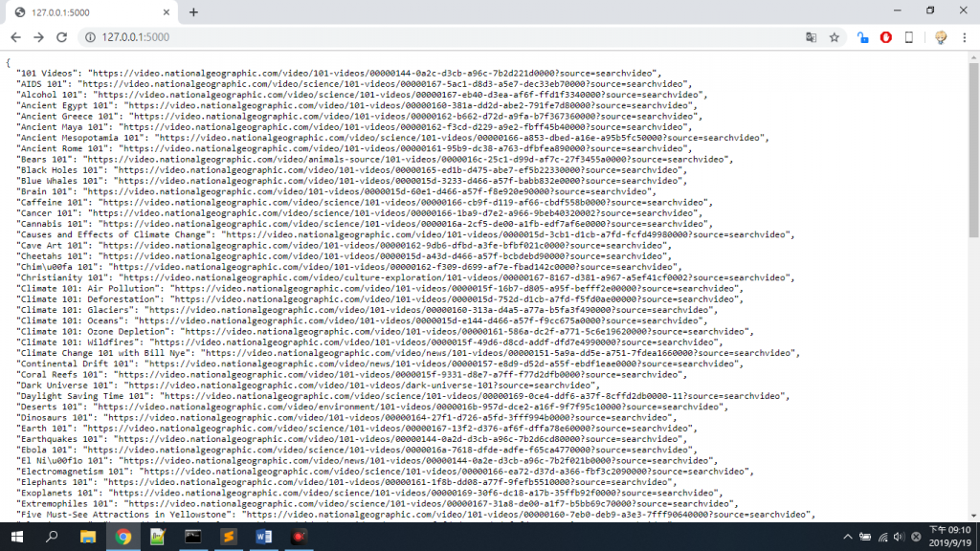The height and width of the screenshot is (551, 980).
Task: Open a new tab
Action: (x=193, y=12)
